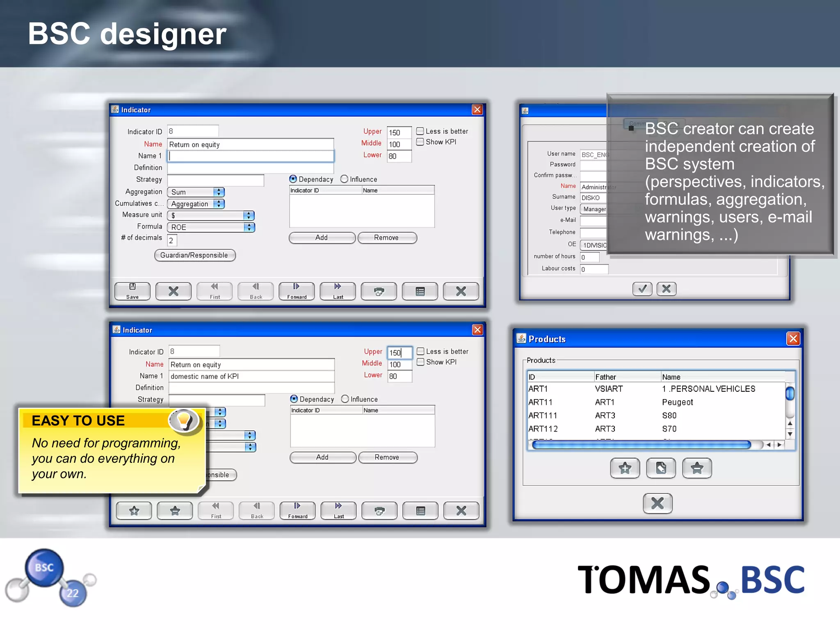Click scroll down arrow in Products table
Viewport: 840px width, 630px height.
[x=790, y=434]
